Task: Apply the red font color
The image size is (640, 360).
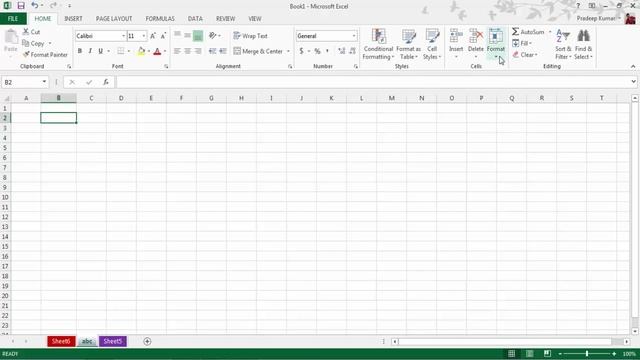Action: coord(157,51)
